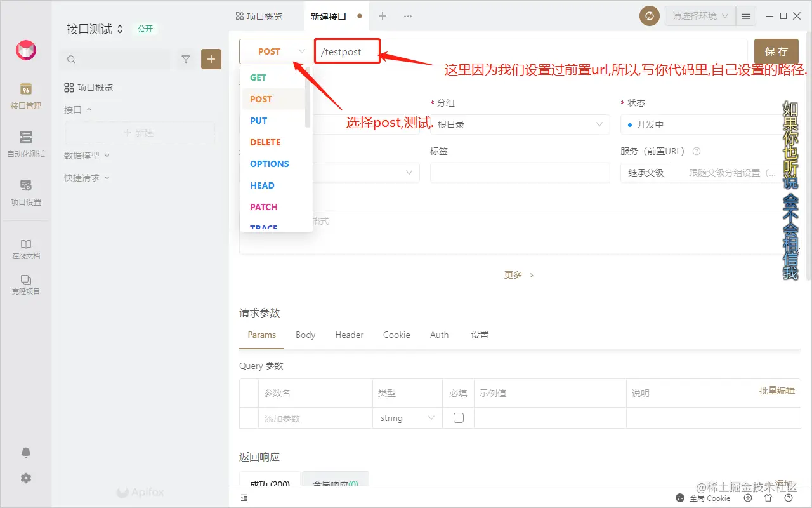
Task: Click the 添加参数 name field
Action: [x=315, y=418]
